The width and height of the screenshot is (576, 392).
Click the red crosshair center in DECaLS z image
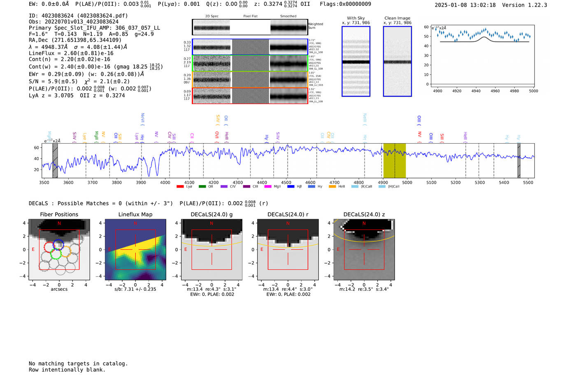coord(364,249)
